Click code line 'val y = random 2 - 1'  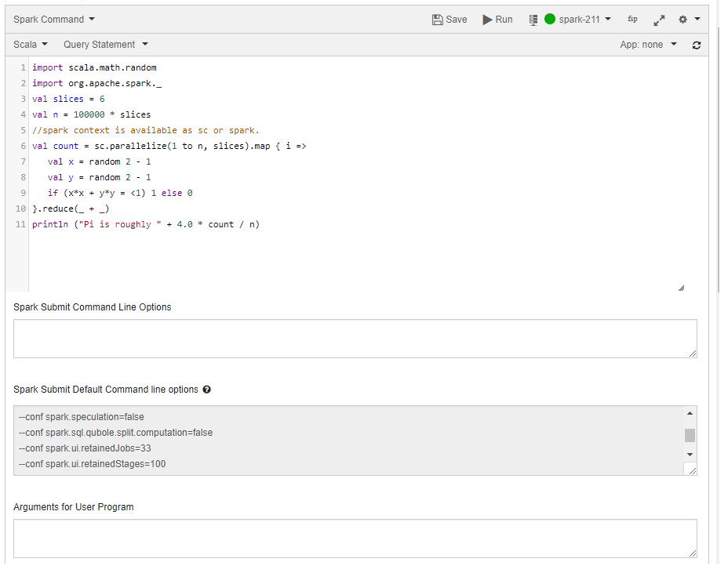[100, 178]
